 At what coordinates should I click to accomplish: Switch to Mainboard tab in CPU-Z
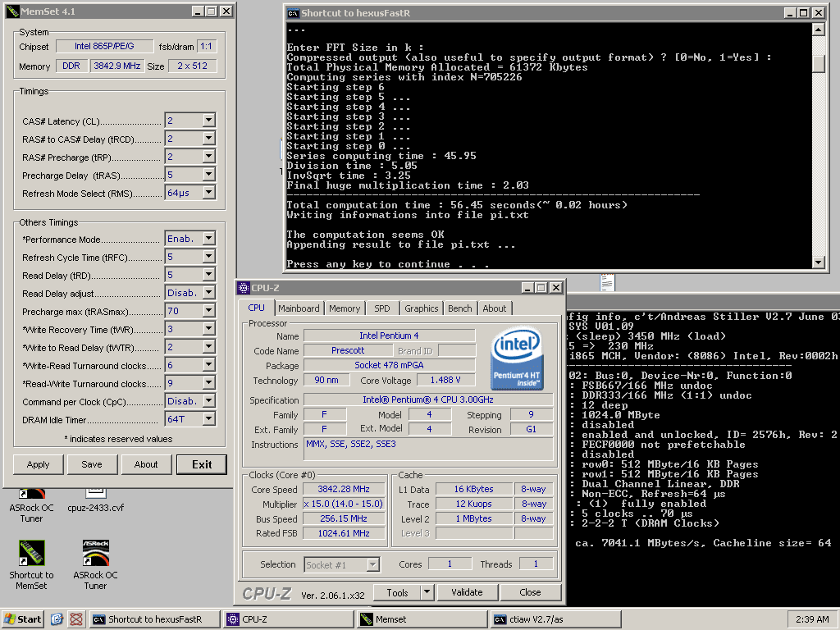(x=299, y=308)
